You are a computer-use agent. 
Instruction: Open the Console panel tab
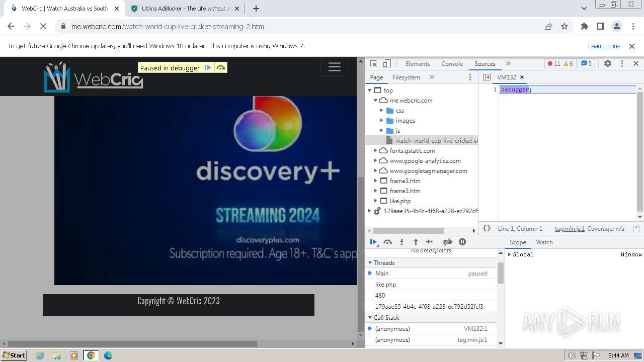point(452,64)
